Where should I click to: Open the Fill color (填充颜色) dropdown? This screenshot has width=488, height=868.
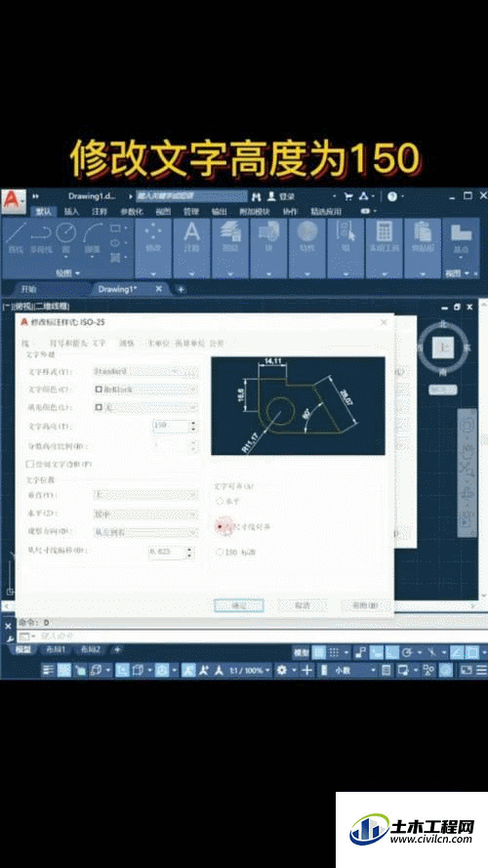pyautogui.click(x=145, y=407)
